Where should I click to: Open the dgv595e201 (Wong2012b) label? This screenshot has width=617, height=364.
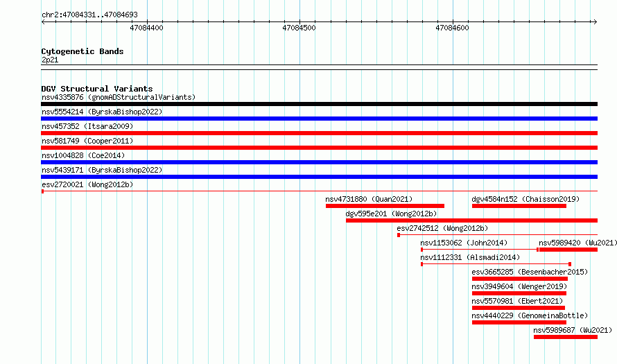(x=392, y=214)
